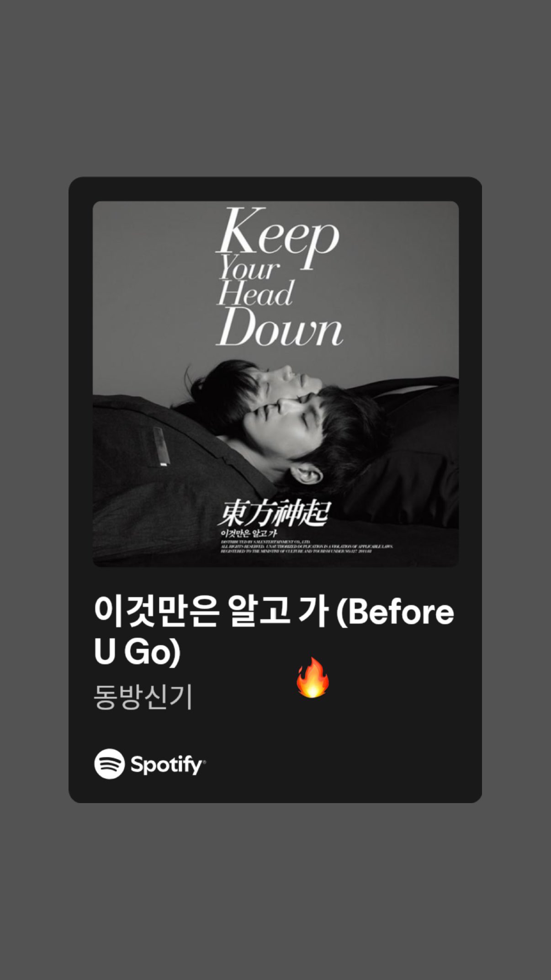The width and height of the screenshot is (551, 980).
Task: Open the Keep Your Head Down album cover
Action: 275,384
